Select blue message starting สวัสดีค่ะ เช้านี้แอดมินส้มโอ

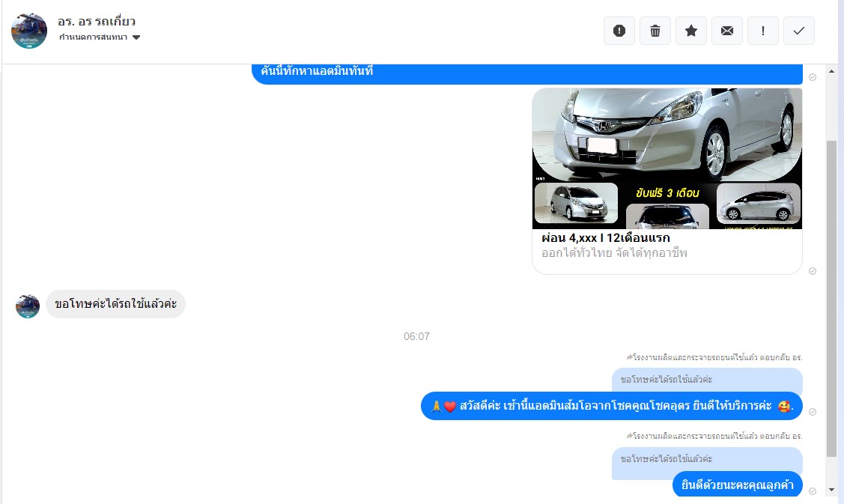coord(611,406)
